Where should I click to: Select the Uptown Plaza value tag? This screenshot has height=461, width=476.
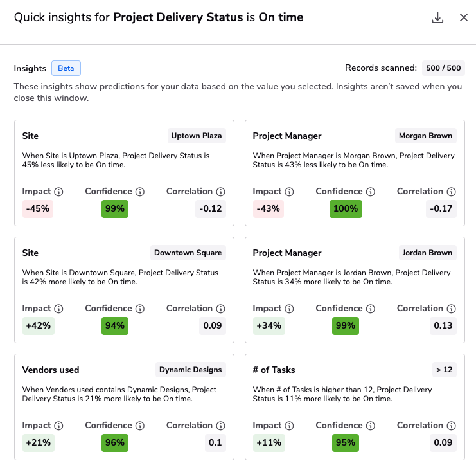(x=197, y=136)
